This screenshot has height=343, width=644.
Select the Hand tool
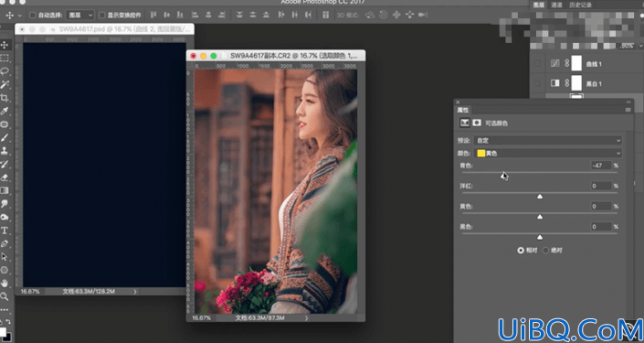(x=5, y=283)
